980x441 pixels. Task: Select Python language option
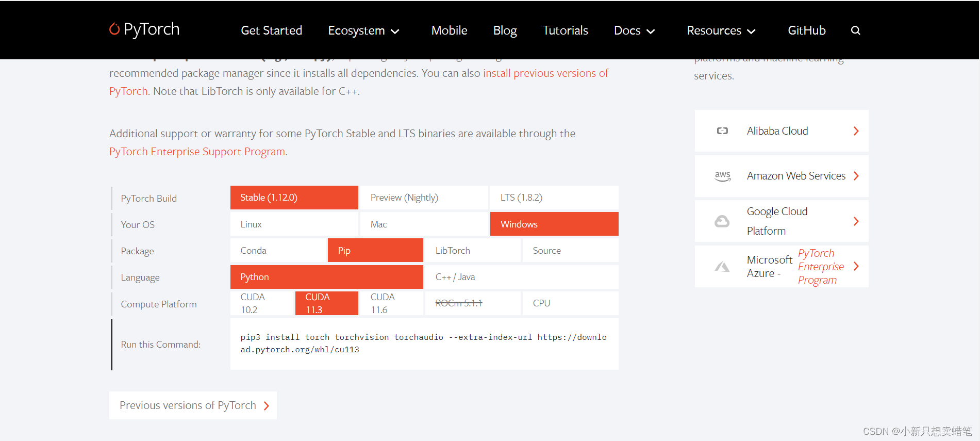327,277
